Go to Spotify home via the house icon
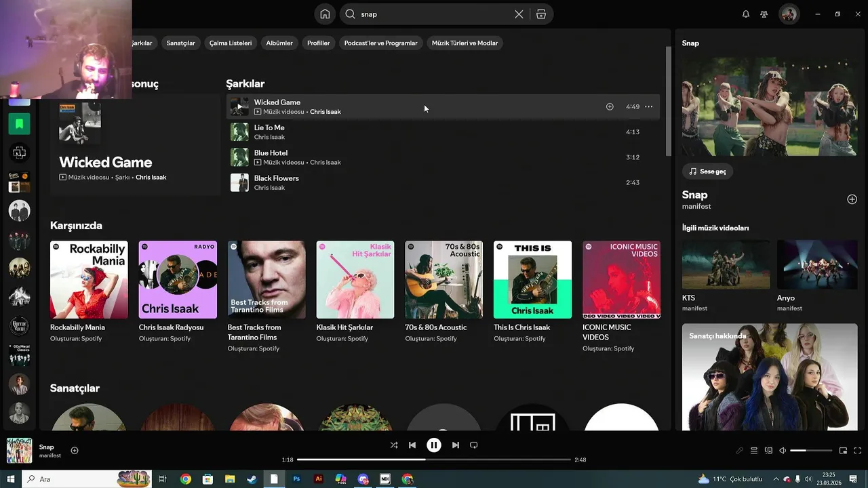Viewport: 868px width, 488px height. (x=325, y=14)
